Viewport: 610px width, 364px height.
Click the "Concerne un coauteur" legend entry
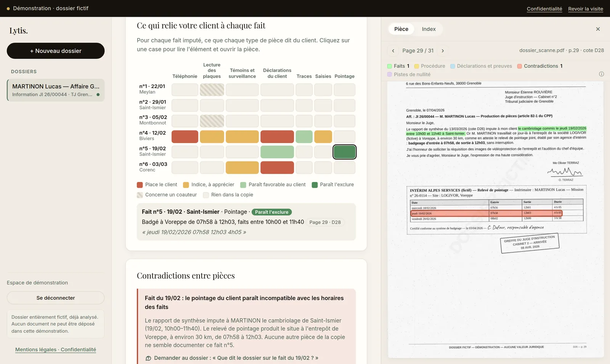(x=167, y=195)
